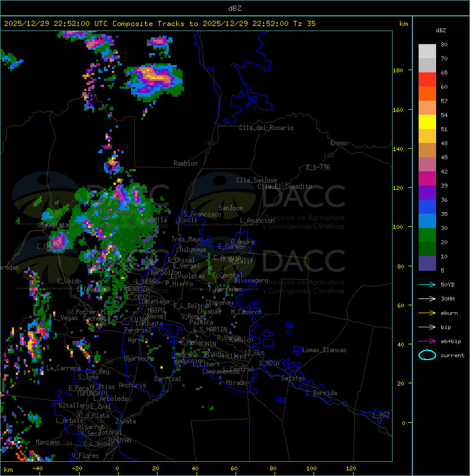
Task: Click the 'L_PAZ' map label
Action: pos(381,416)
